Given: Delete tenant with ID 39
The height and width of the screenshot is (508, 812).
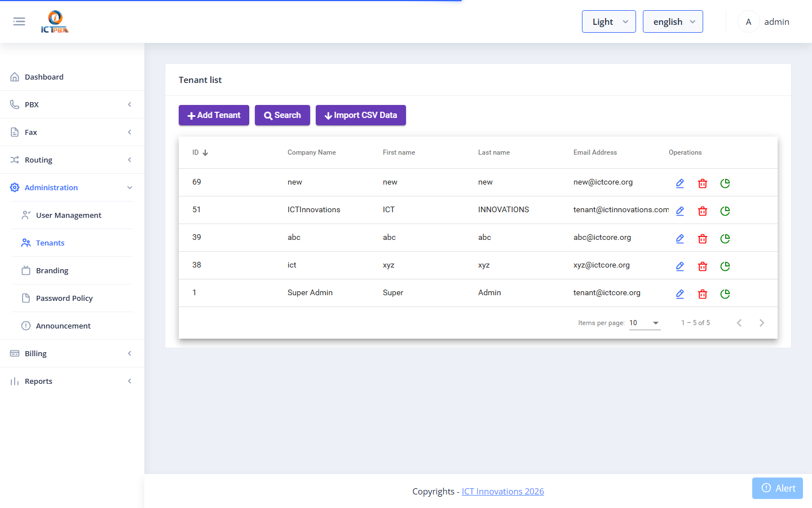Looking at the screenshot, I should tap(703, 238).
